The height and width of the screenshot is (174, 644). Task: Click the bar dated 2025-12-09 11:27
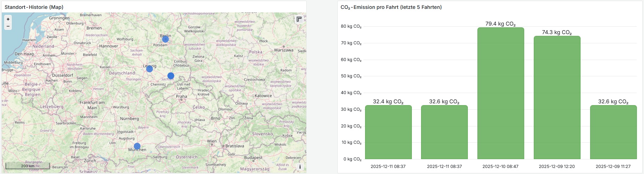pyautogui.click(x=613, y=132)
